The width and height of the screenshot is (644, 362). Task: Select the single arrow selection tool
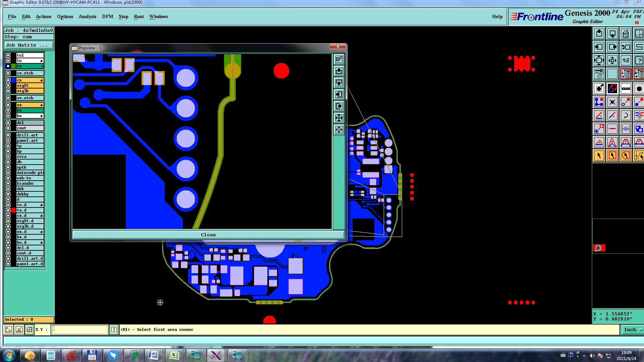pos(599,156)
